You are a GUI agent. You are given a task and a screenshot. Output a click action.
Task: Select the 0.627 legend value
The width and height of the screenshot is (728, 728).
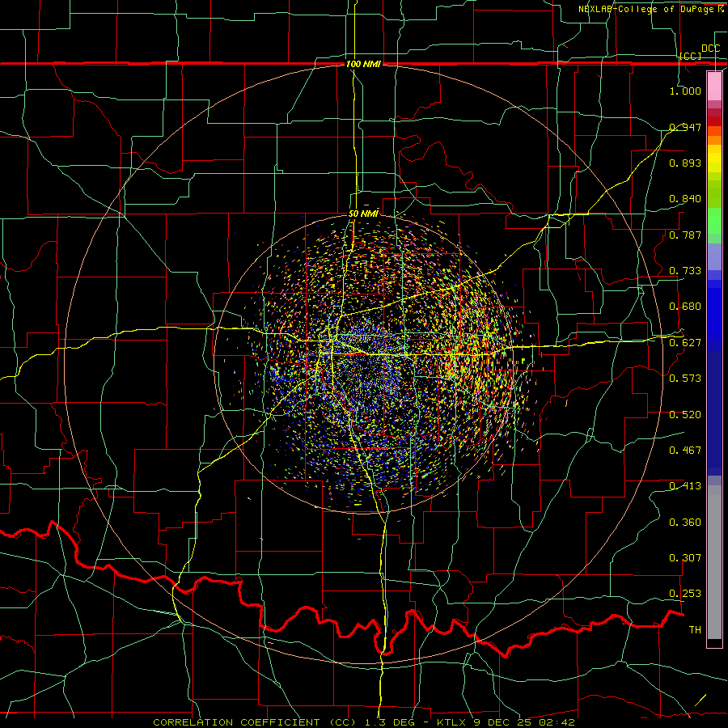point(685,343)
